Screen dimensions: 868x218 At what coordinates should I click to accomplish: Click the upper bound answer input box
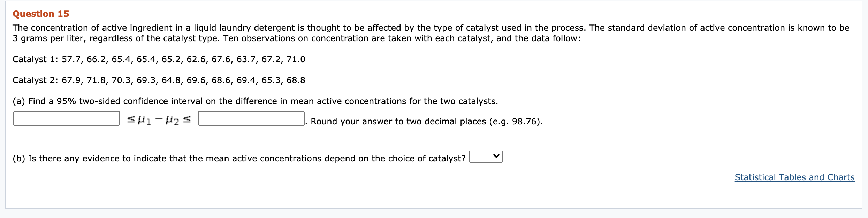click(251, 118)
